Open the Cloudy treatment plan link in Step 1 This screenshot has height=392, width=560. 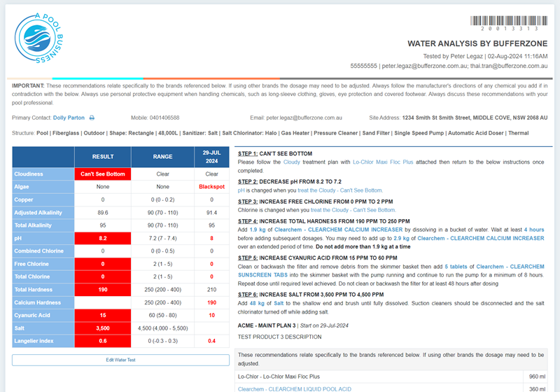291,162
